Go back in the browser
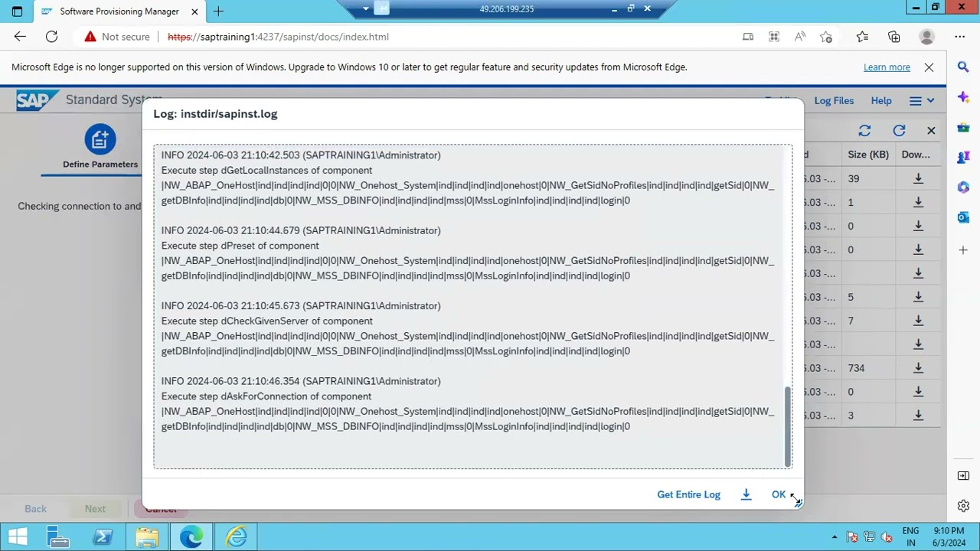This screenshot has width=980, height=551. coord(20,37)
